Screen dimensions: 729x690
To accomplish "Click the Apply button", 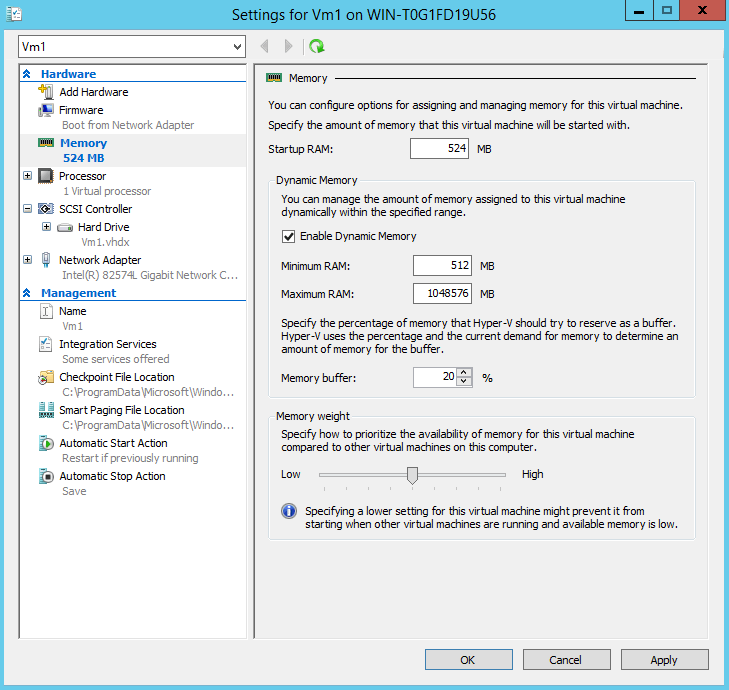I will coord(664,660).
